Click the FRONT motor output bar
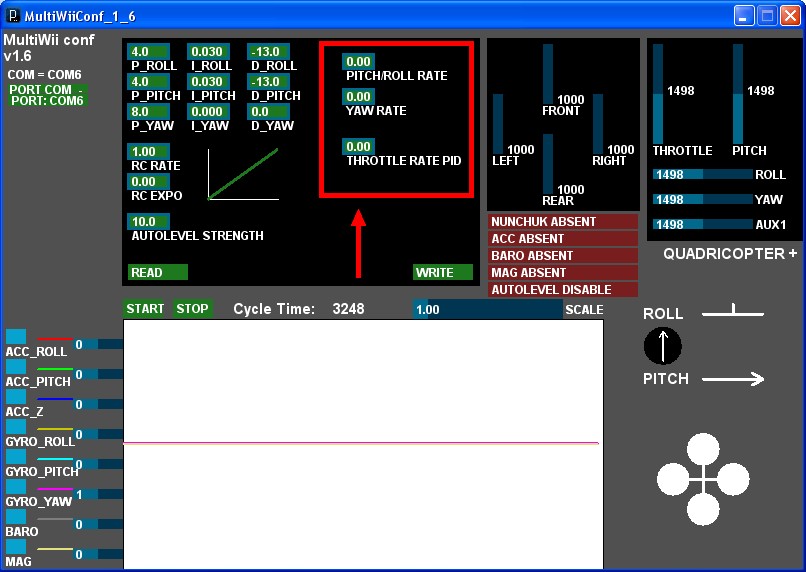The width and height of the screenshot is (806, 572). click(548, 74)
